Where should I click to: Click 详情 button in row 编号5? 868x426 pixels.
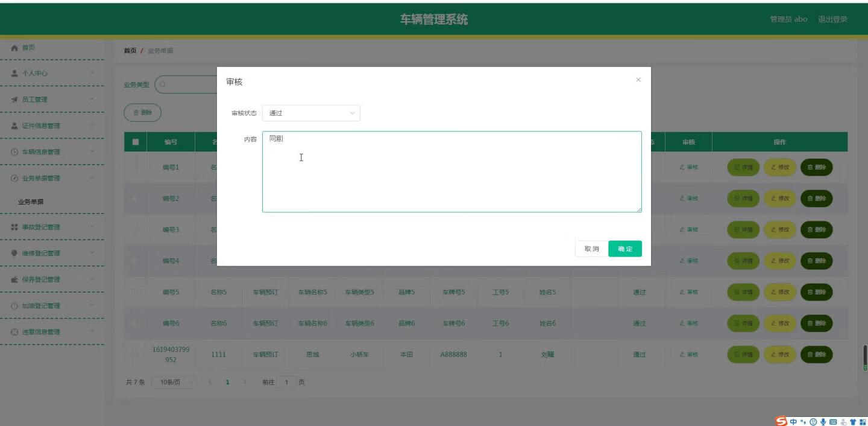(x=743, y=292)
